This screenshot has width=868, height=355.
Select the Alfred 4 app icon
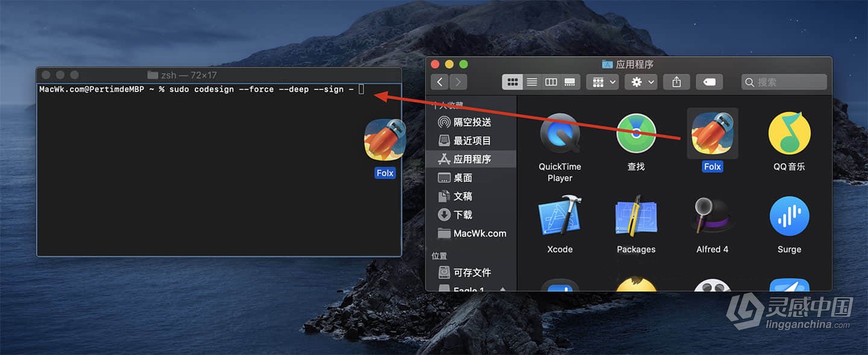pyautogui.click(x=712, y=215)
